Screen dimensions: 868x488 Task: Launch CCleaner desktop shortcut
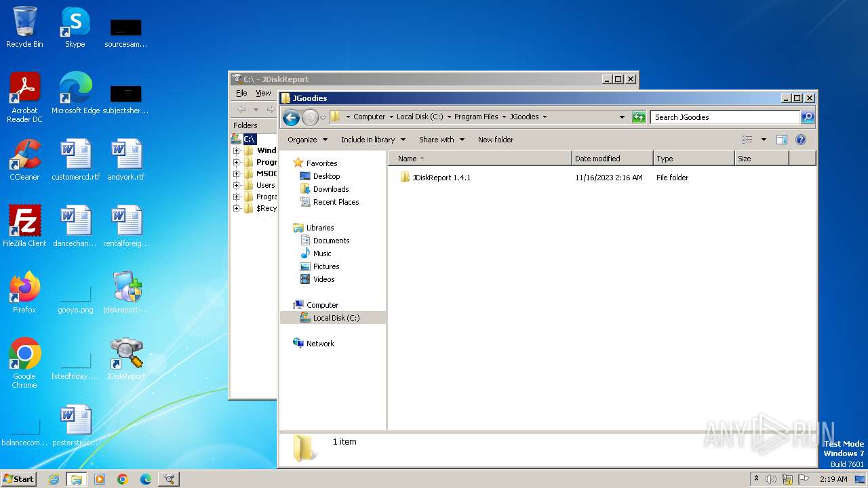pos(24,160)
